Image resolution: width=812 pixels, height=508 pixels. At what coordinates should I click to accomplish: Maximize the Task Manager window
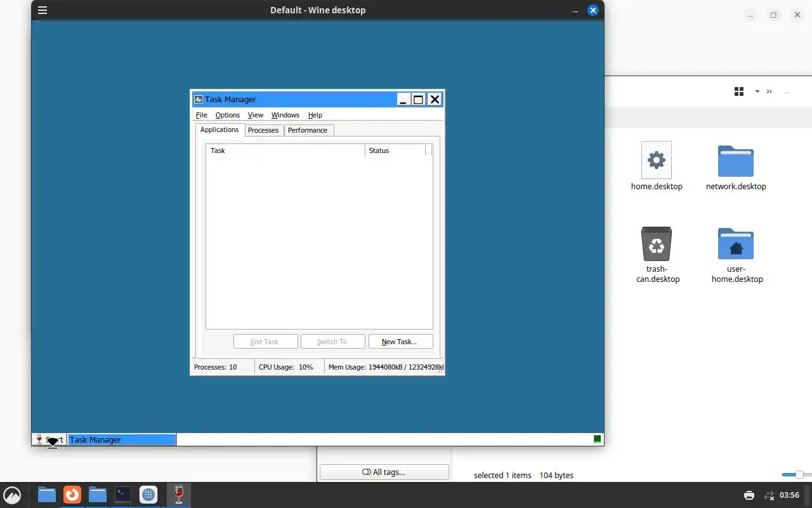coord(419,99)
